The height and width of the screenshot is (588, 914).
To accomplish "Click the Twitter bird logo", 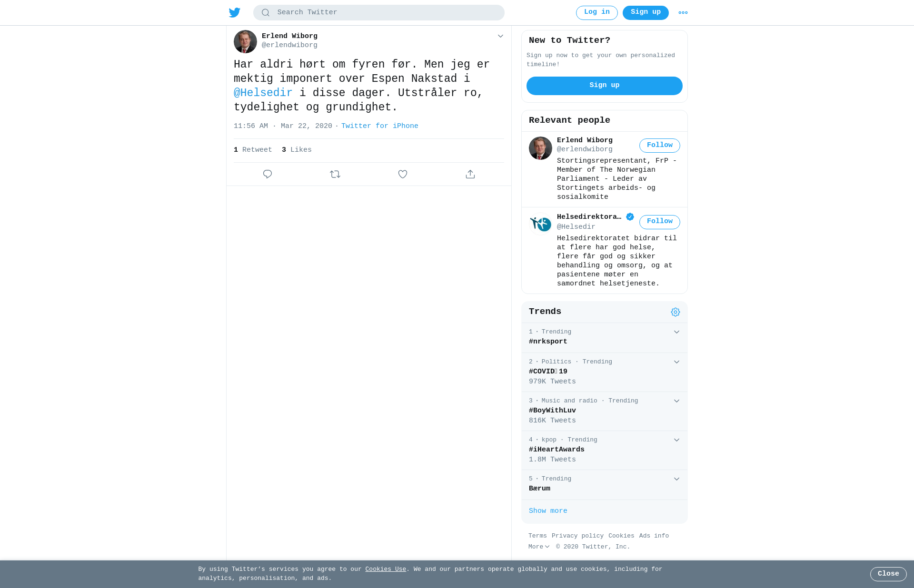I will [x=234, y=12].
